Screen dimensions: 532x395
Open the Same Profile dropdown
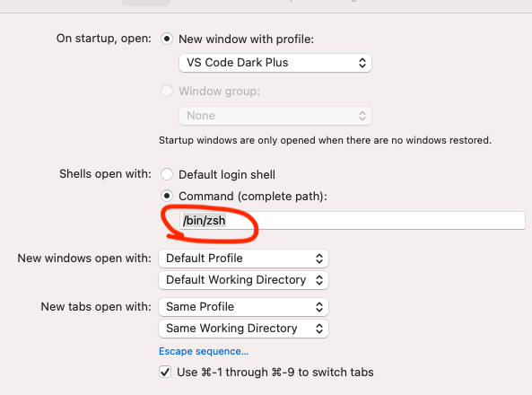(243, 307)
